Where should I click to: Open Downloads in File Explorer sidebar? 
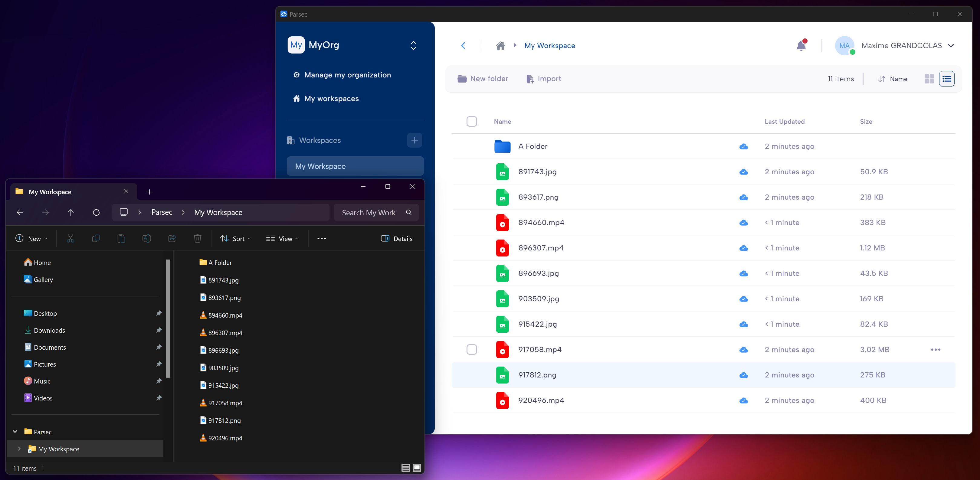pos(44,331)
